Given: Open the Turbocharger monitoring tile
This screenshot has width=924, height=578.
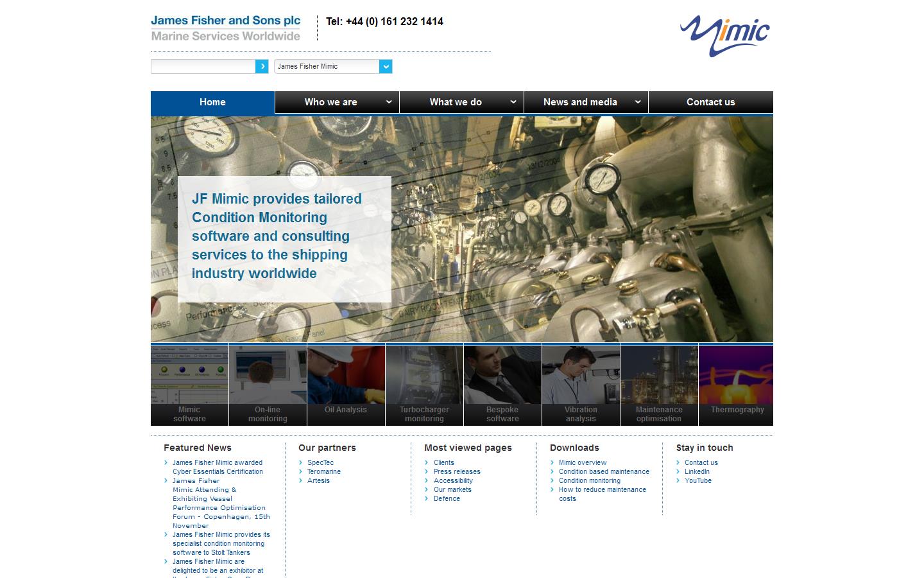Looking at the screenshot, I should 424,384.
